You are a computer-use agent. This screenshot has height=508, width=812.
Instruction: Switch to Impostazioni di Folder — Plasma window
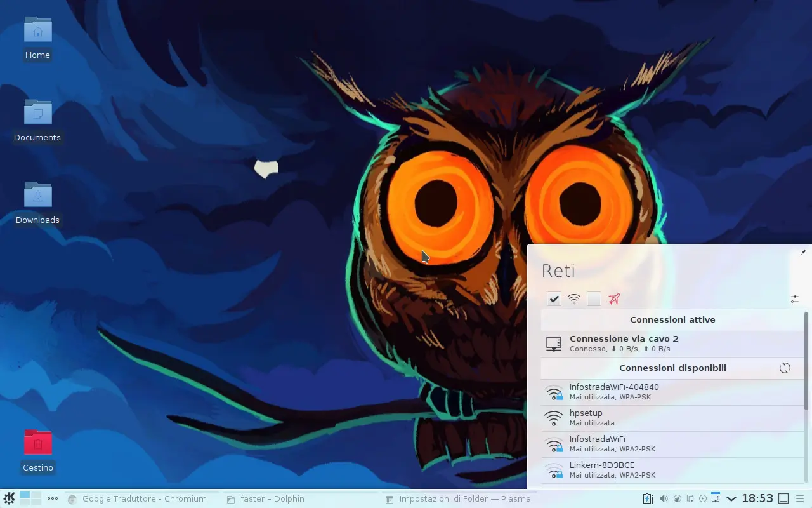(458, 499)
